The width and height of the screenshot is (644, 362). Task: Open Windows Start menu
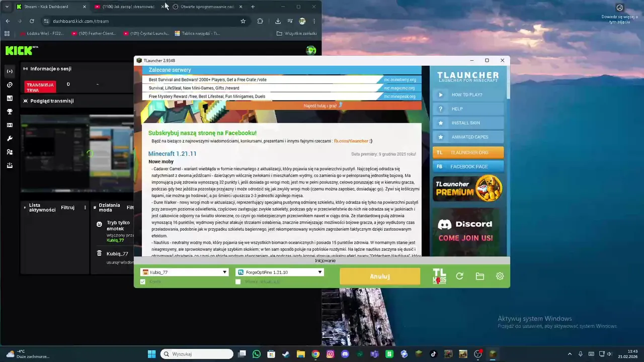pos(151,354)
